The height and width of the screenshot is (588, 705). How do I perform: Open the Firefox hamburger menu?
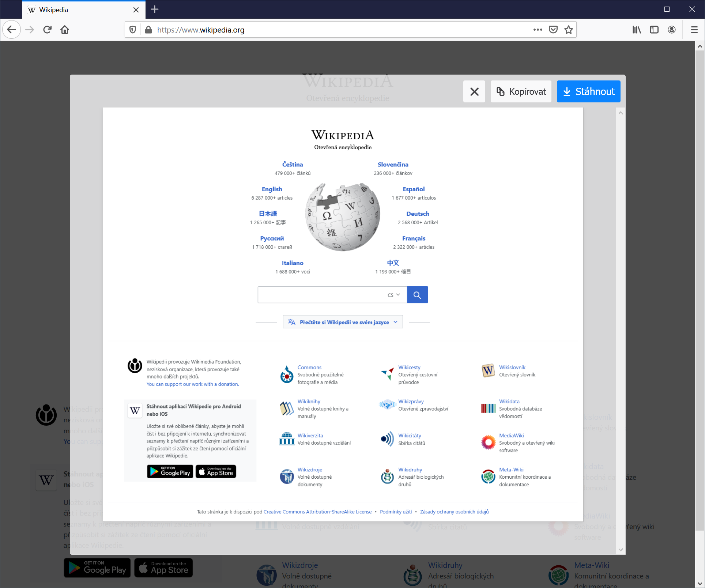point(694,30)
